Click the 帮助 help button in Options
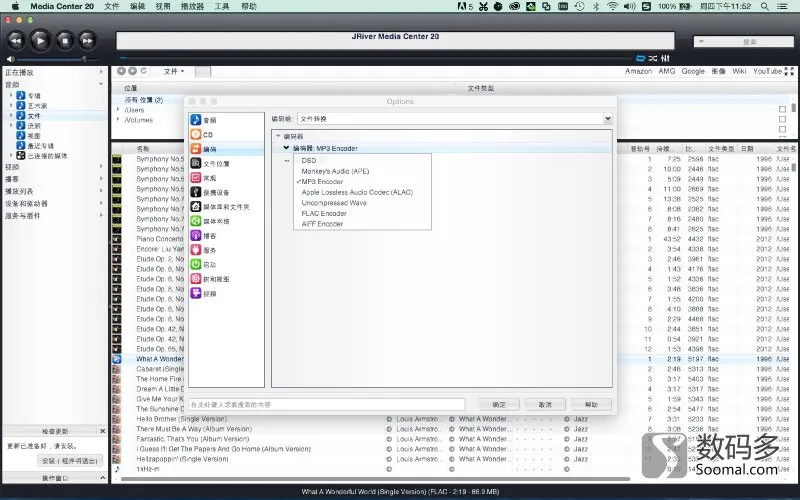This screenshot has height=500, width=800. [591, 405]
